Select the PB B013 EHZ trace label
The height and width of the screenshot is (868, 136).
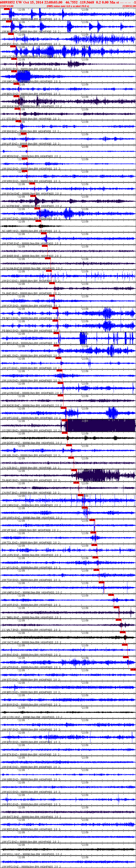click(x=31, y=318)
